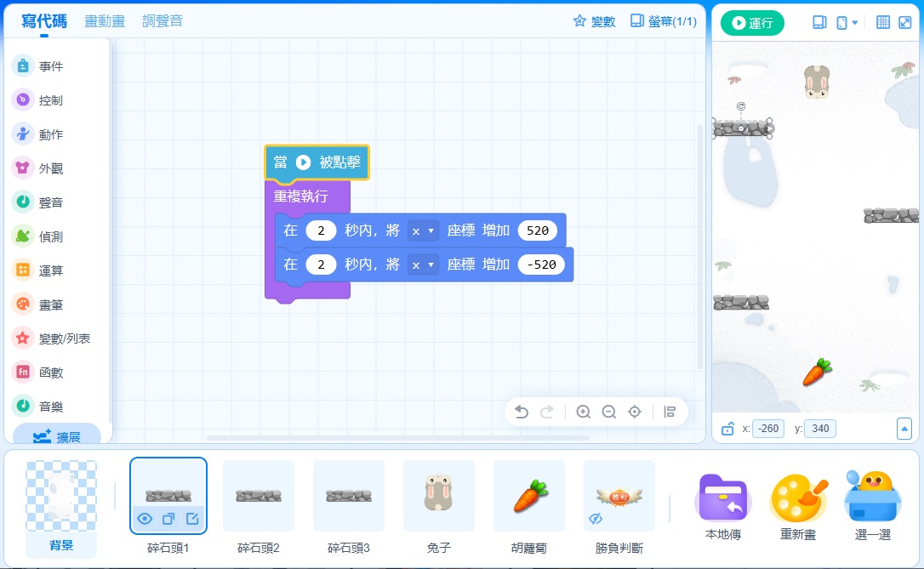Open the 選一選 sprite library
The image size is (924, 569).
coord(872,498)
